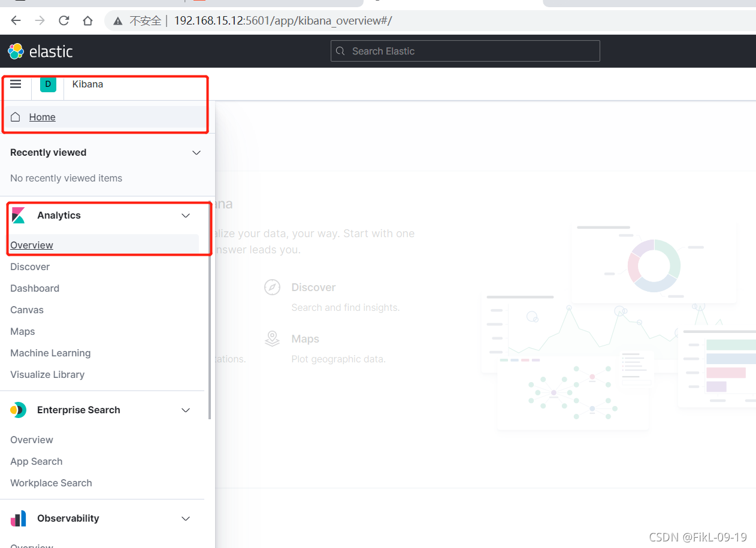The width and height of the screenshot is (756, 548).
Task: Click the Home house icon
Action: point(16,117)
